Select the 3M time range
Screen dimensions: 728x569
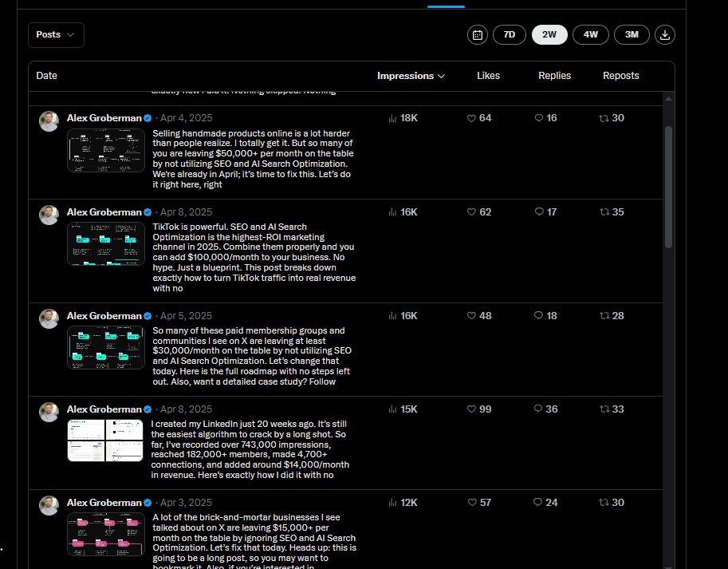pyautogui.click(x=632, y=35)
